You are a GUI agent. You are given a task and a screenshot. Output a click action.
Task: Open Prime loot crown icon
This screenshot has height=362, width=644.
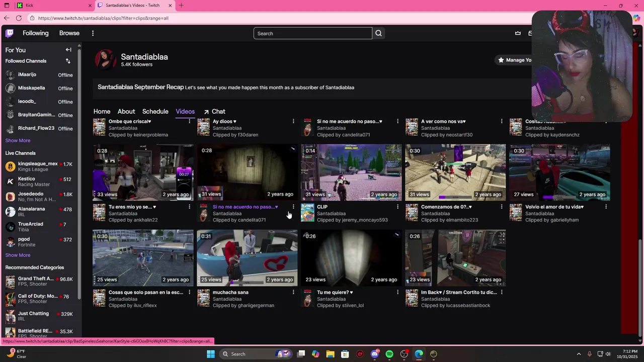point(518,33)
